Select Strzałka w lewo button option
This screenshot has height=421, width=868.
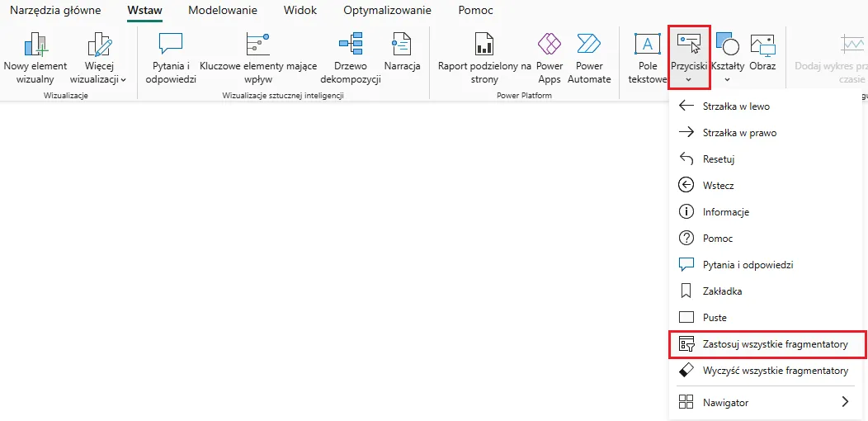point(736,106)
